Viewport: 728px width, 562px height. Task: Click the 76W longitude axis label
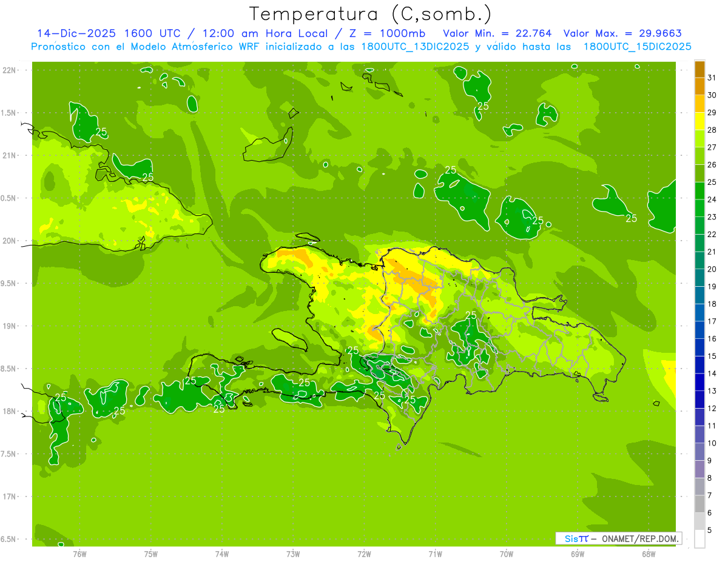[x=79, y=554]
